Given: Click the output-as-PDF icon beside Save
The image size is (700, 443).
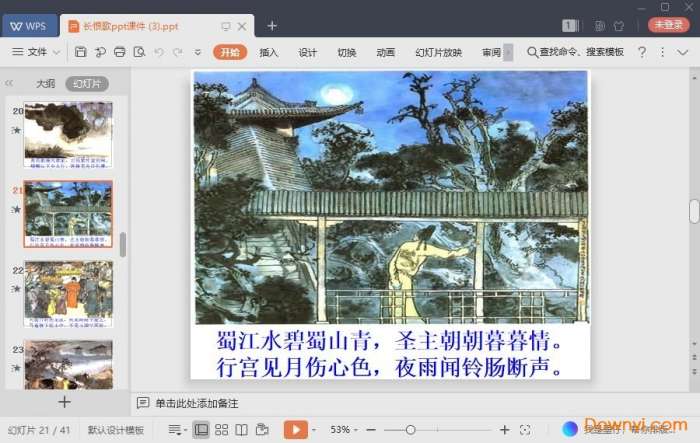Looking at the screenshot, I should tap(100, 52).
